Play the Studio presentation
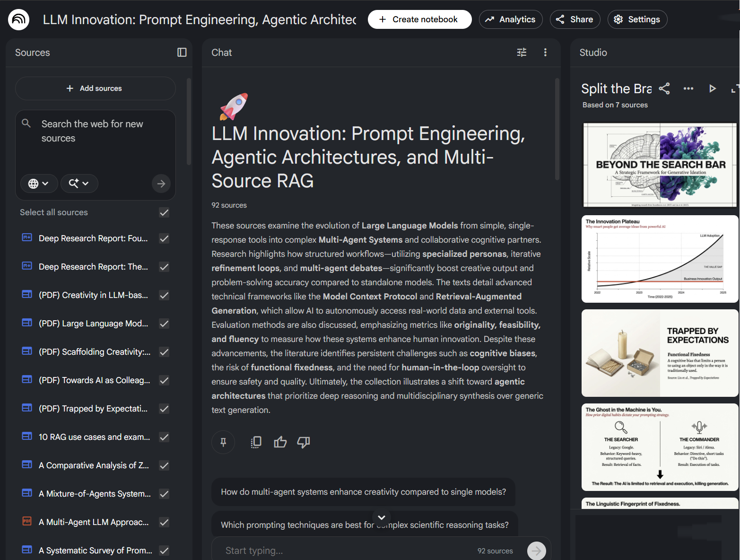This screenshot has width=740, height=560. 712,88
